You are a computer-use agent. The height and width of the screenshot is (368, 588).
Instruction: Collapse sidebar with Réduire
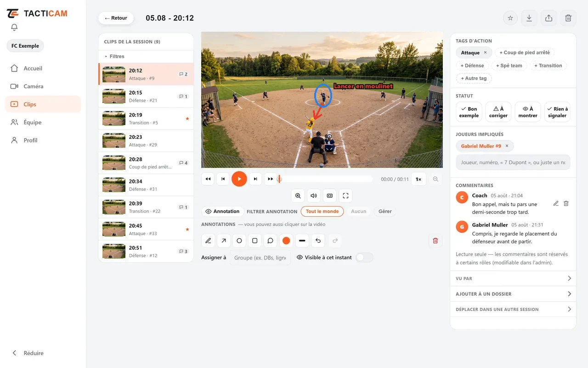coord(28,353)
